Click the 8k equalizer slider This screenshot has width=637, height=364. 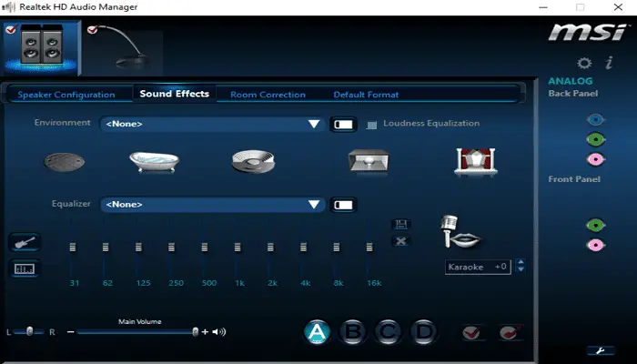pos(337,247)
